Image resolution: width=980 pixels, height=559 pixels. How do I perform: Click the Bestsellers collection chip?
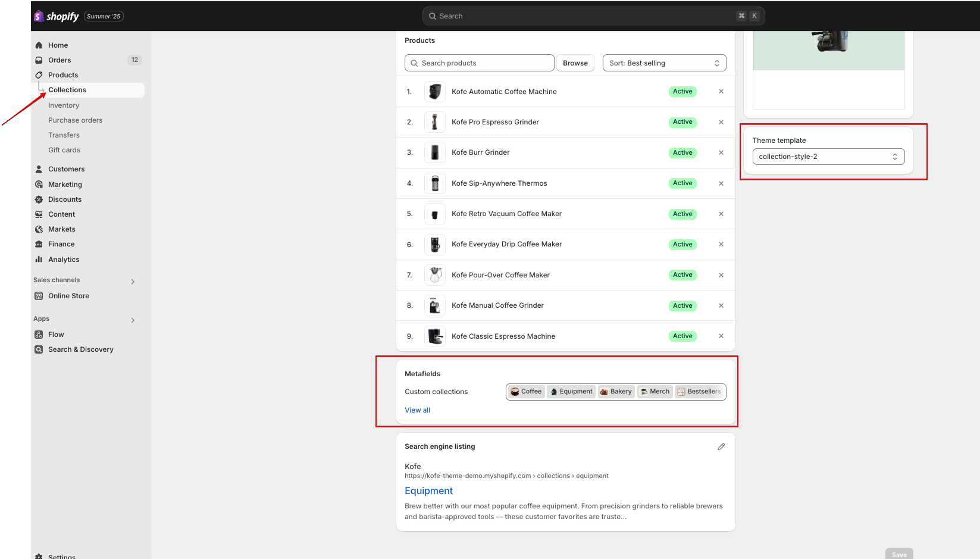tap(699, 392)
